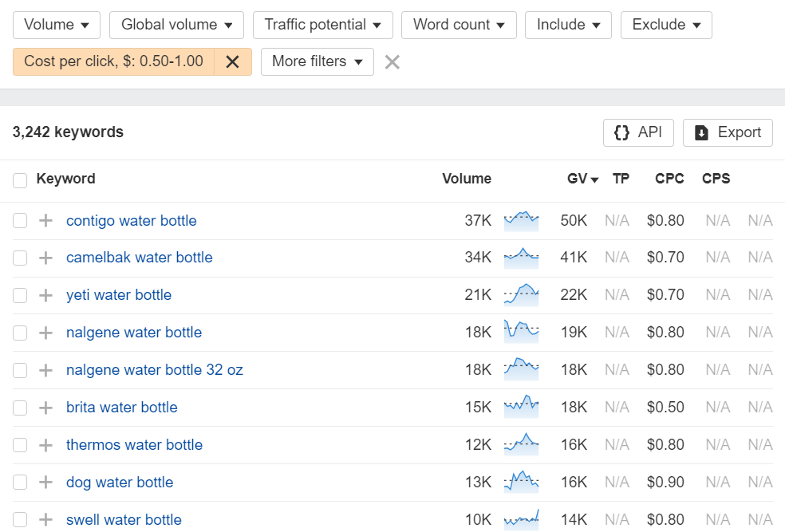Open the Volume filter dropdown
Image resolution: width=785 pixels, height=532 pixels.
pyautogui.click(x=57, y=25)
